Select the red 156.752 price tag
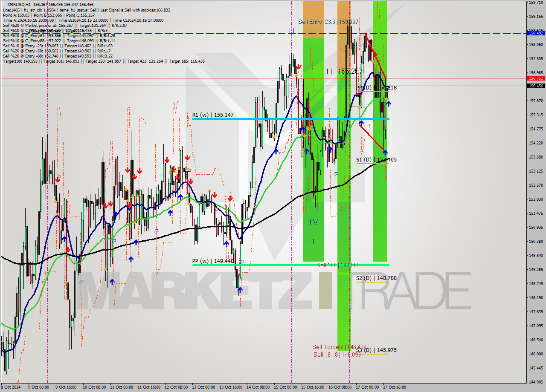The width and height of the screenshot is (546, 392). coord(536,78)
